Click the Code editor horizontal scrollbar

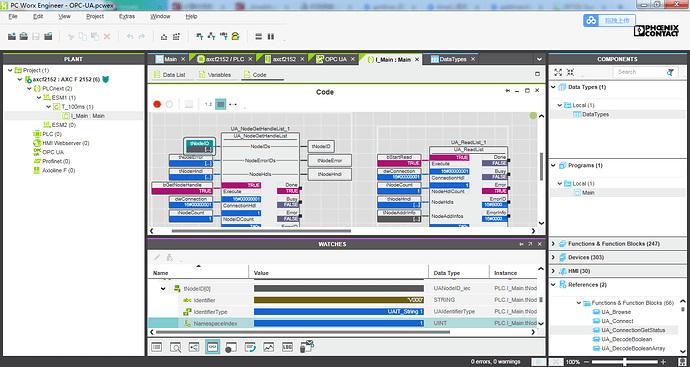[261, 231]
